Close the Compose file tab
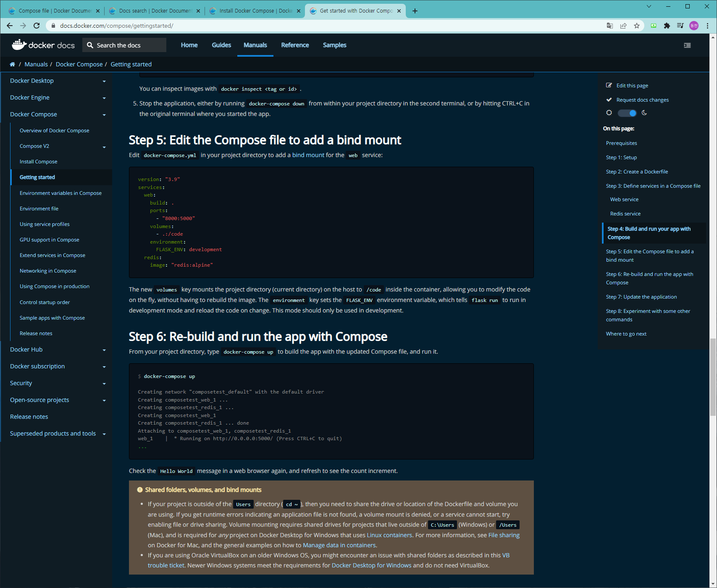Viewport: 717px width, 588px height. pos(97,11)
